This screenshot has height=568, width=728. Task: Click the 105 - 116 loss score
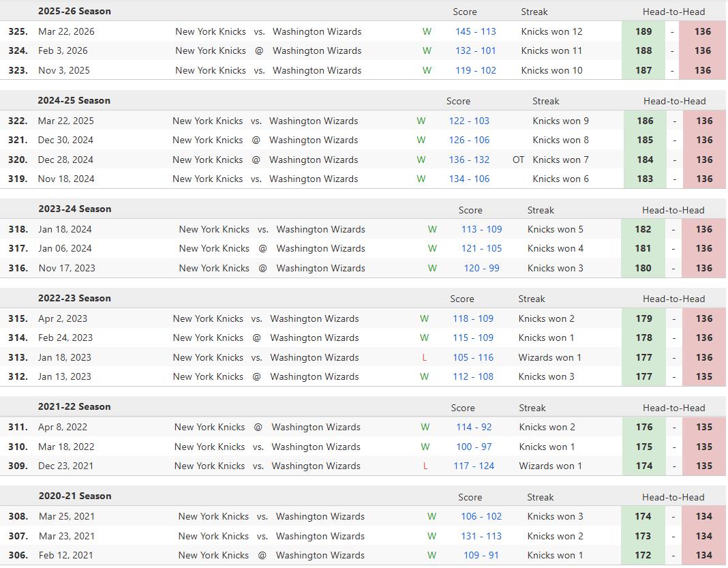pos(473,357)
